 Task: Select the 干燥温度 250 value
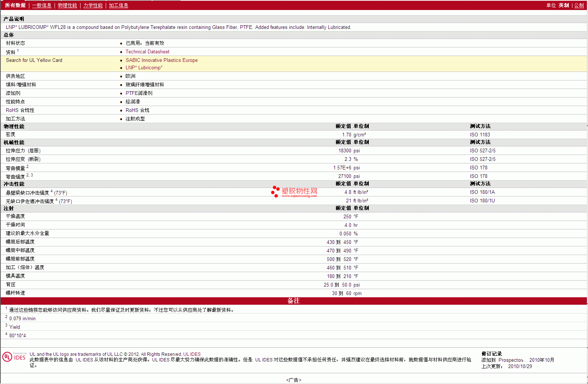[x=347, y=217]
